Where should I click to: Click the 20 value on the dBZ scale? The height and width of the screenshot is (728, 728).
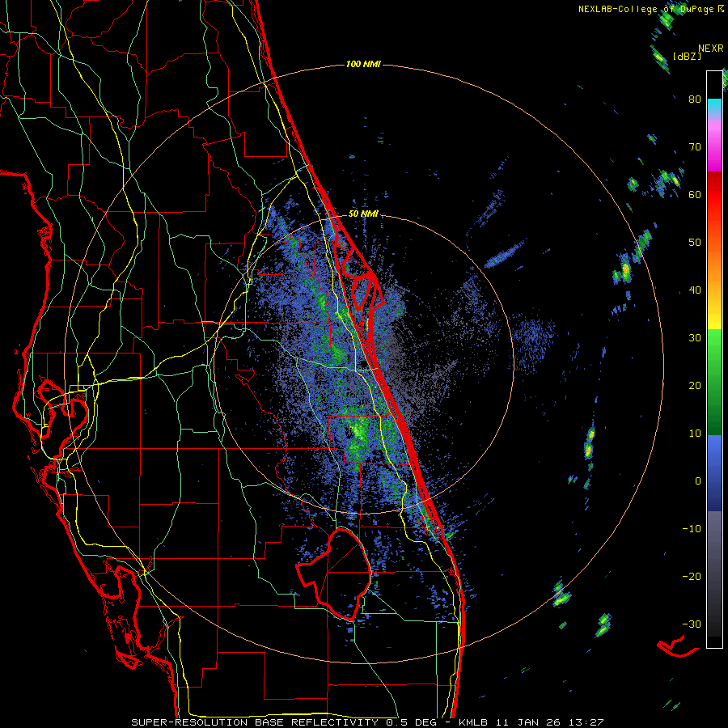pyautogui.click(x=695, y=385)
